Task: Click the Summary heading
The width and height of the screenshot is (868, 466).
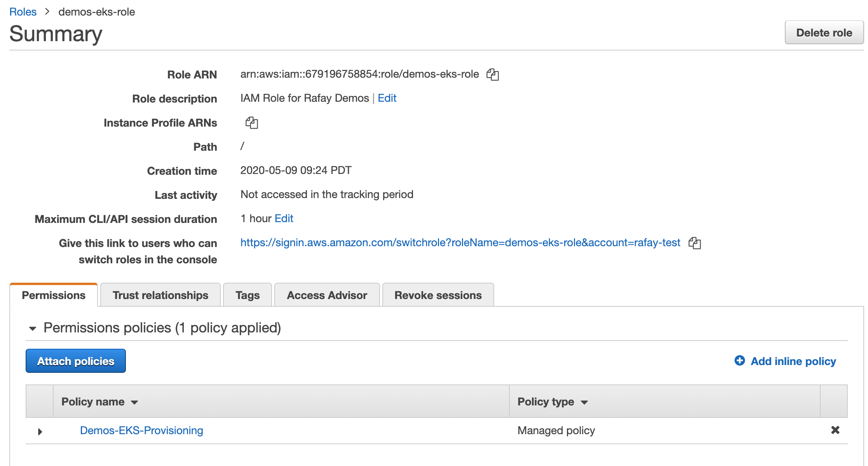Action: pyautogui.click(x=56, y=34)
